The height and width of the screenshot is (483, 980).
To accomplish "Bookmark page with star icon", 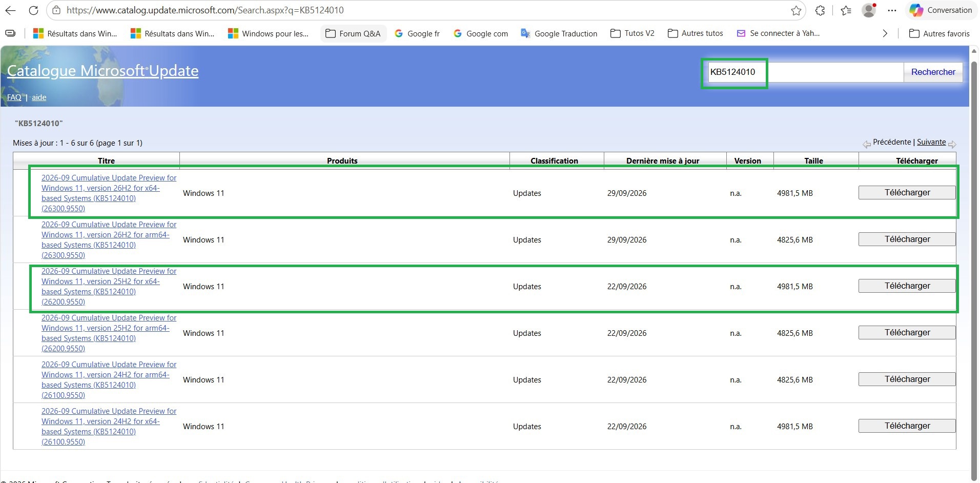I will (x=796, y=10).
